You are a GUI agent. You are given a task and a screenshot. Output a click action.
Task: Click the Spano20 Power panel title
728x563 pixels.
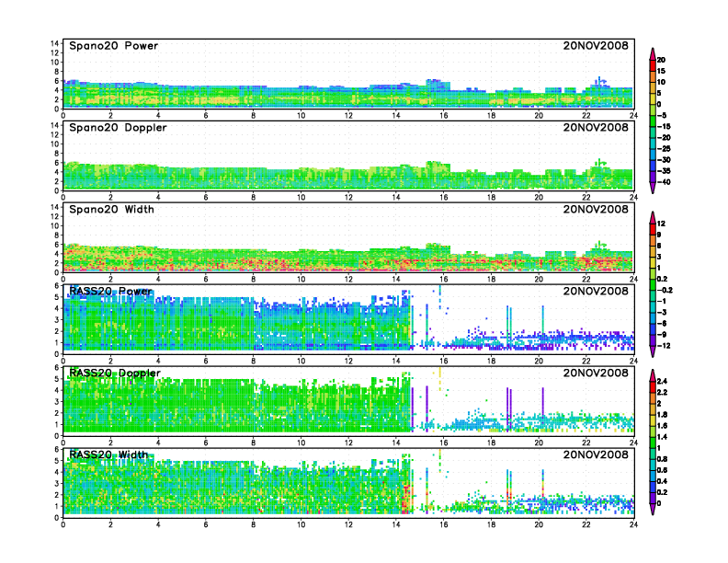(x=108, y=46)
